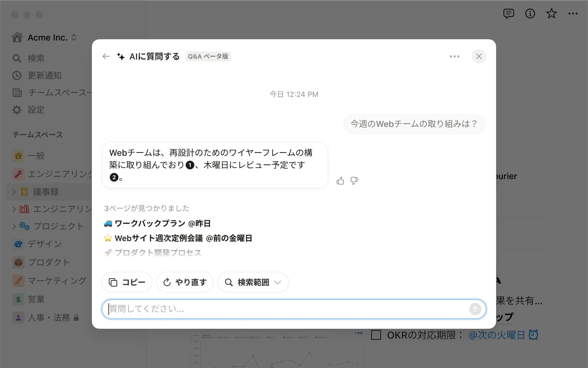Open 検索 in the sidebar
The width and height of the screenshot is (588, 368).
(x=36, y=58)
